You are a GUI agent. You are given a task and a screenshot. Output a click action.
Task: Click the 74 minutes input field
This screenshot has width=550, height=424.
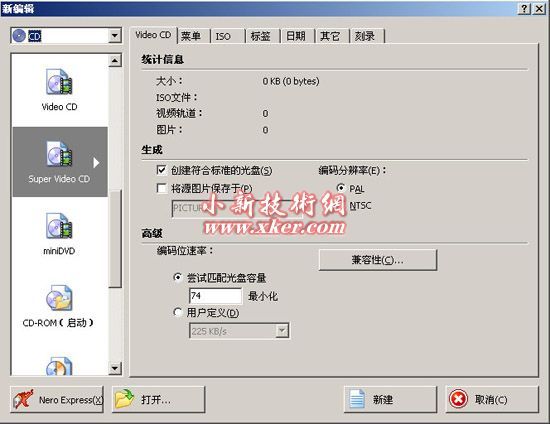pos(215,296)
